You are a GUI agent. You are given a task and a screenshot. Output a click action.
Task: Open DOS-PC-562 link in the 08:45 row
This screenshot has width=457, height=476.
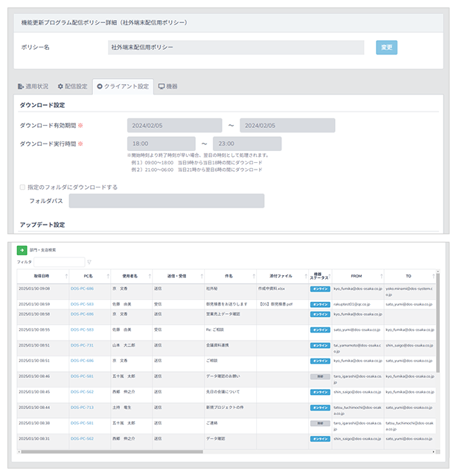(82, 392)
